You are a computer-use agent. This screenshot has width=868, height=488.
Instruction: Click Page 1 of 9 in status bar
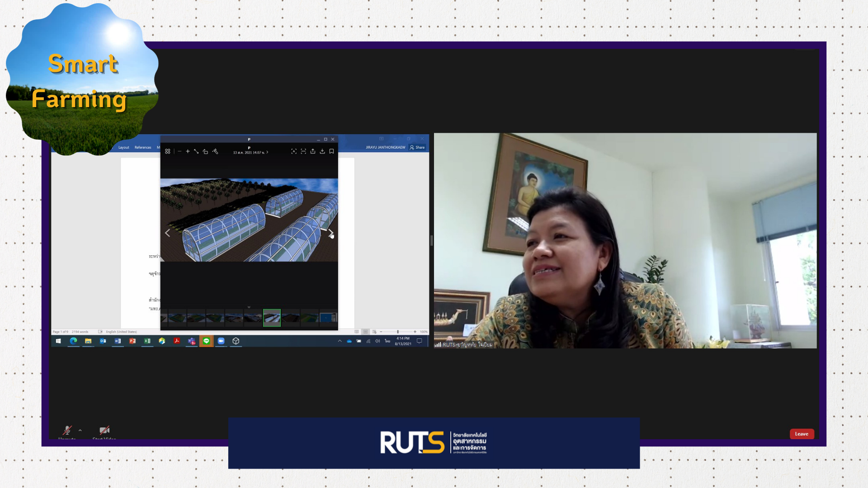pos(61,332)
